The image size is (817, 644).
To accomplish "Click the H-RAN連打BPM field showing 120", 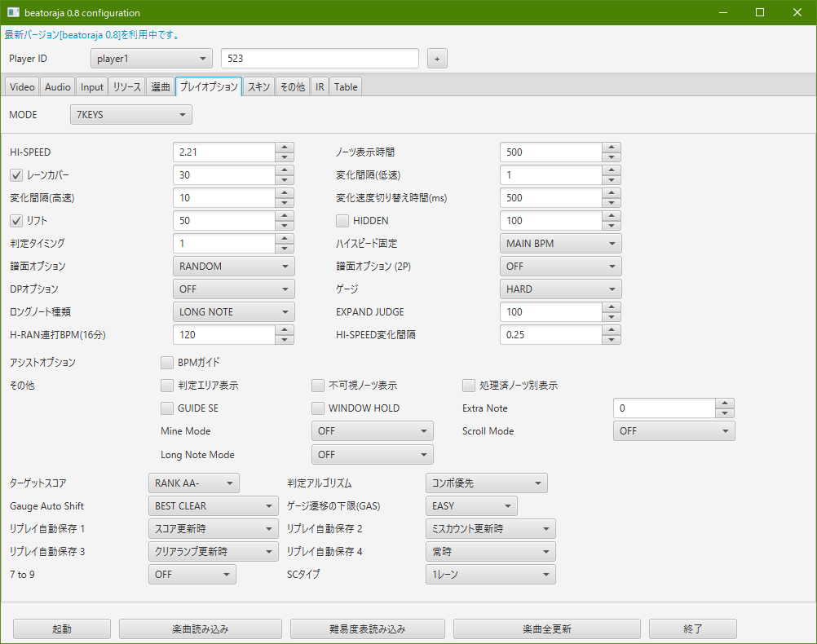I will click(x=224, y=335).
